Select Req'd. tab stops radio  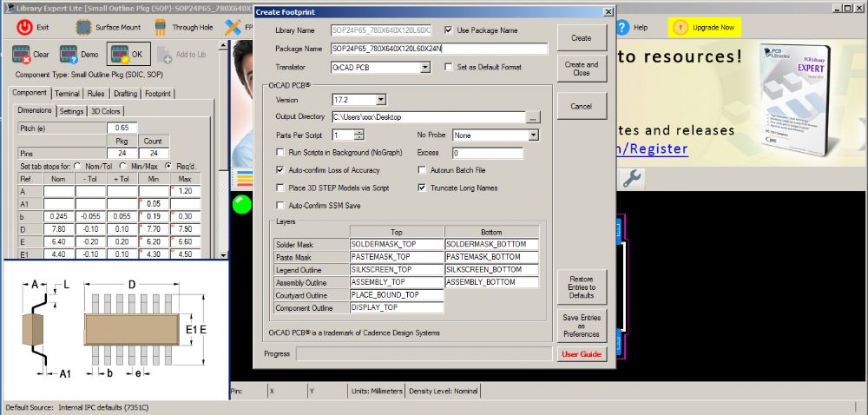[168, 166]
